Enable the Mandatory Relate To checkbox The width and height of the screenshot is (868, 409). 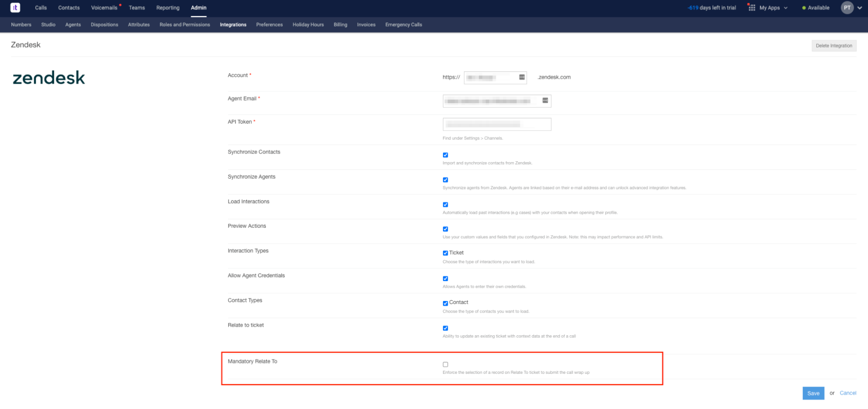point(445,364)
